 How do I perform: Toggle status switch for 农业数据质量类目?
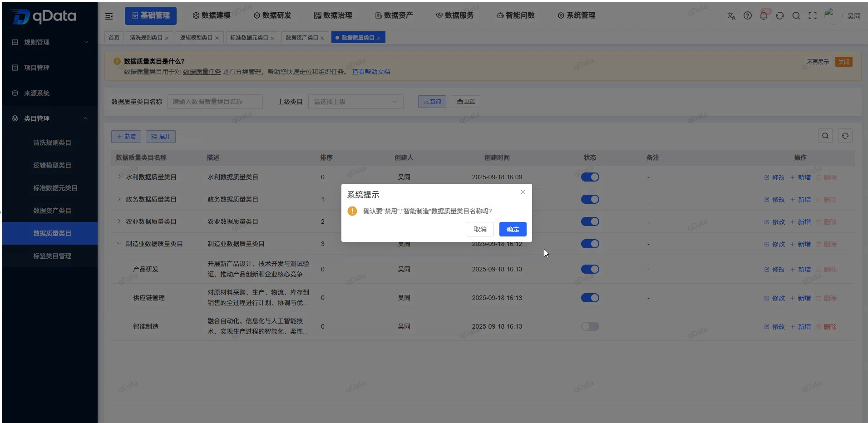click(x=590, y=221)
